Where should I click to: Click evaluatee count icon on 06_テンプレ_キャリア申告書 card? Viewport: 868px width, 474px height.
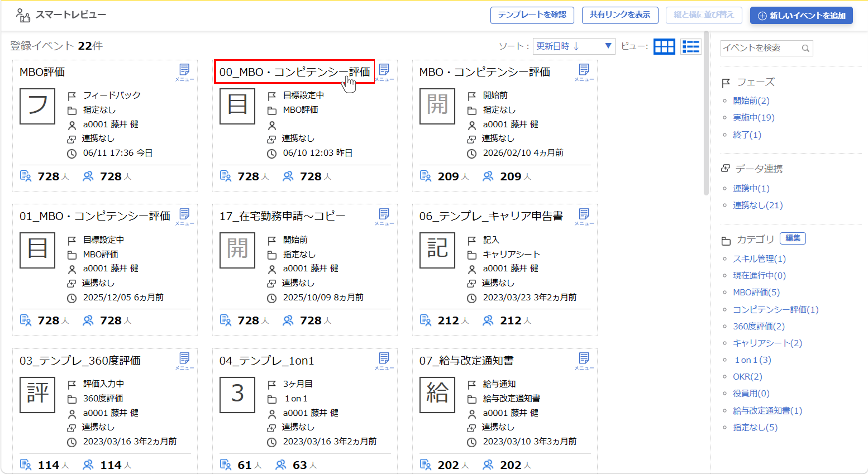tap(426, 320)
